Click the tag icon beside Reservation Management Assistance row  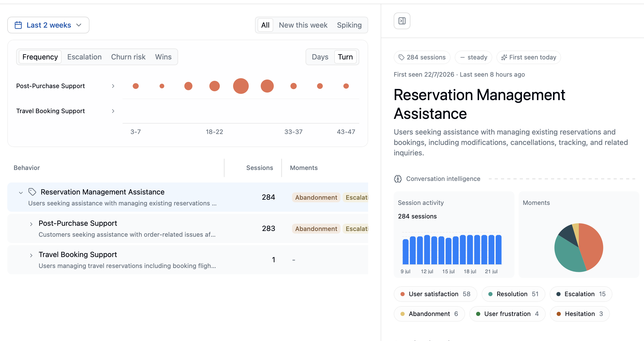tap(32, 192)
